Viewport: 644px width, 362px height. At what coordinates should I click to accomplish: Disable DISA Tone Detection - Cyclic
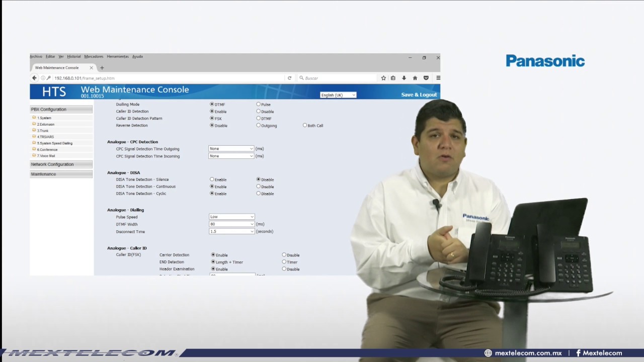(259, 193)
